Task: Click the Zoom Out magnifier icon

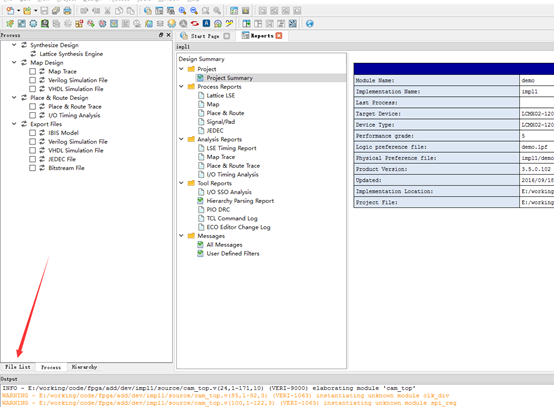Action: (194, 11)
